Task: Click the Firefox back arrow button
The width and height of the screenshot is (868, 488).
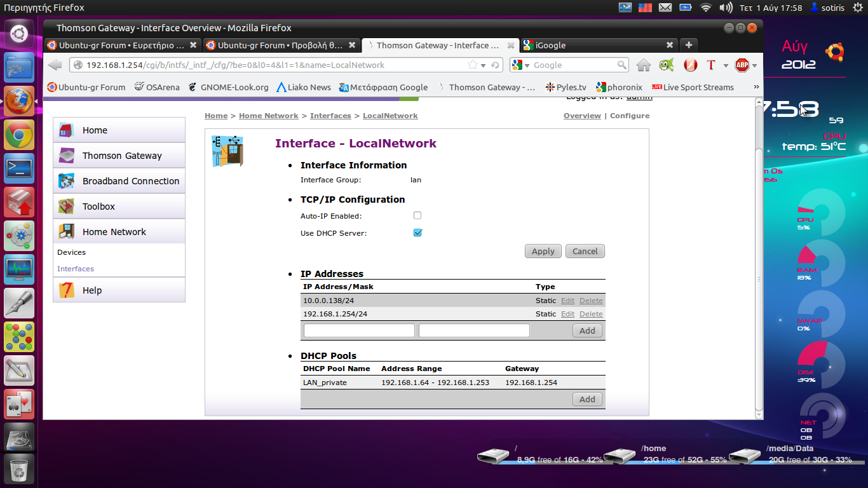Action: click(x=55, y=65)
